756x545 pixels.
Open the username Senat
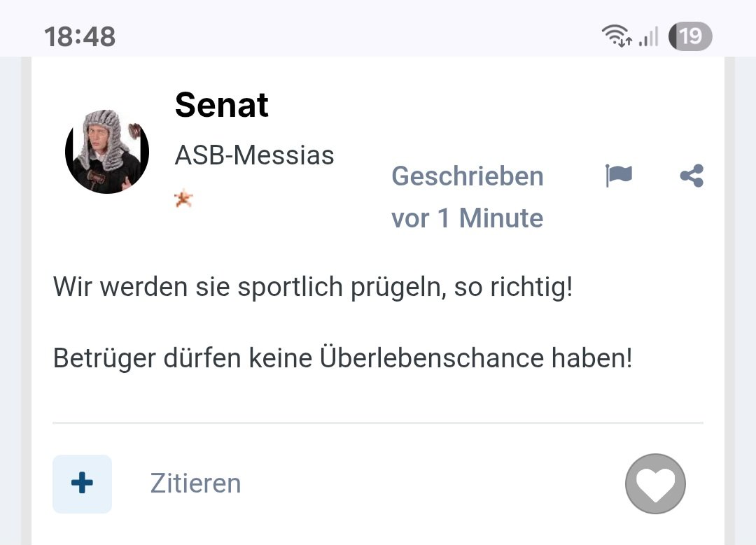pos(221,106)
